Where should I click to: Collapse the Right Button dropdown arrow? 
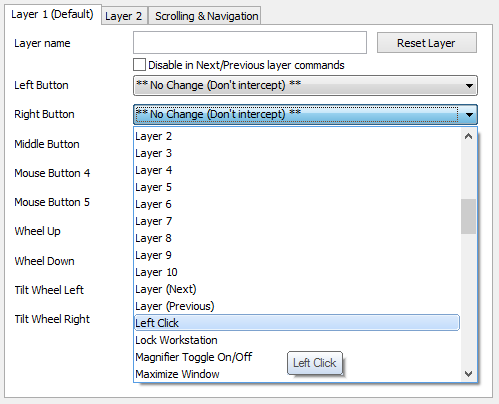(469, 115)
